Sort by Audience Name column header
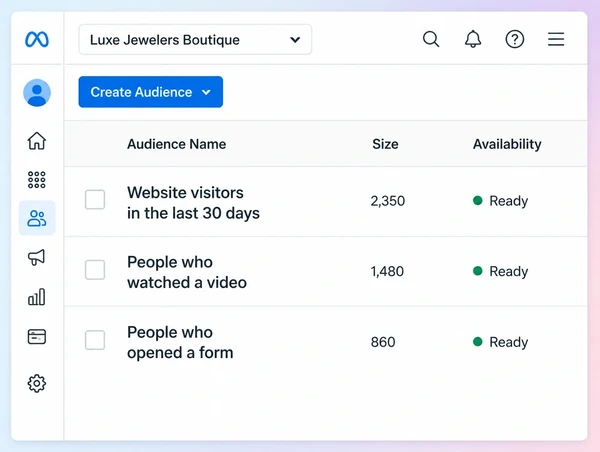Image resolution: width=600 pixels, height=452 pixels. 176,144
